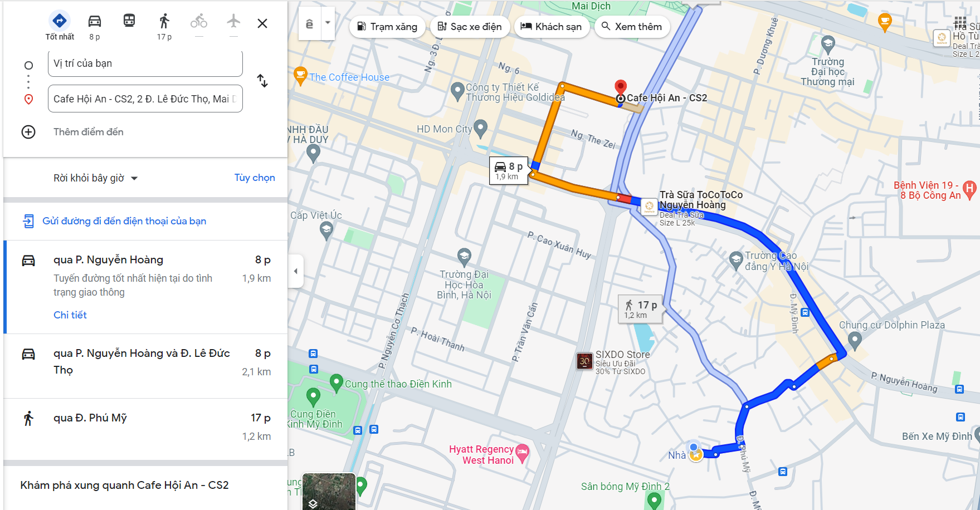Viewport: 980px width, 510px height.
Task: Toggle Sạc xe điện stations display
Action: [469, 27]
